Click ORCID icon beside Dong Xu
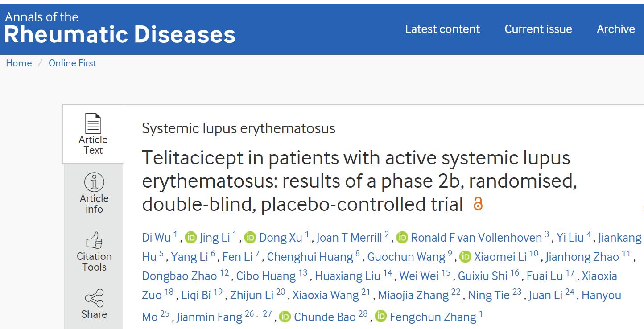 [250, 238]
